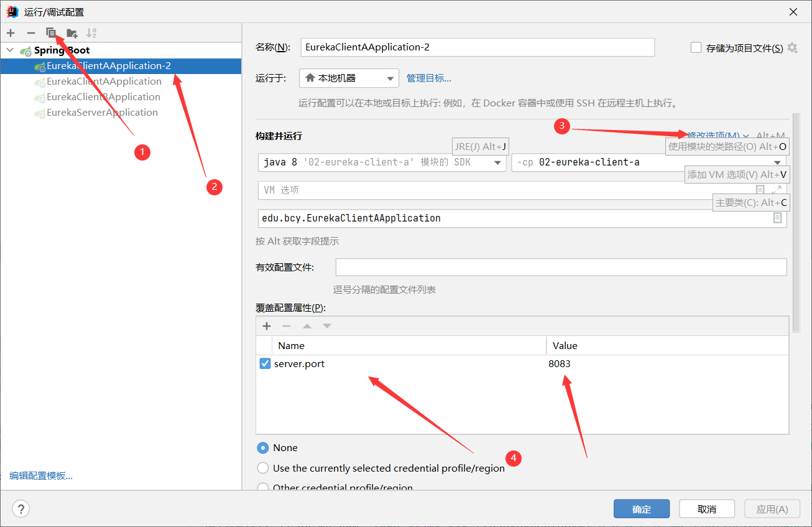This screenshot has height=527, width=812.
Task: Cancel the dialog with 取消
Action: pyautogui.click(x=707, y=509)
